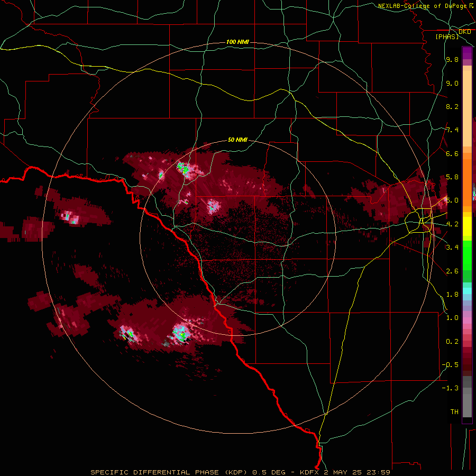The width and height of the screenshot is (476, 476).
Task: Click the -0.5 scale value
Action: coord(451,364)
